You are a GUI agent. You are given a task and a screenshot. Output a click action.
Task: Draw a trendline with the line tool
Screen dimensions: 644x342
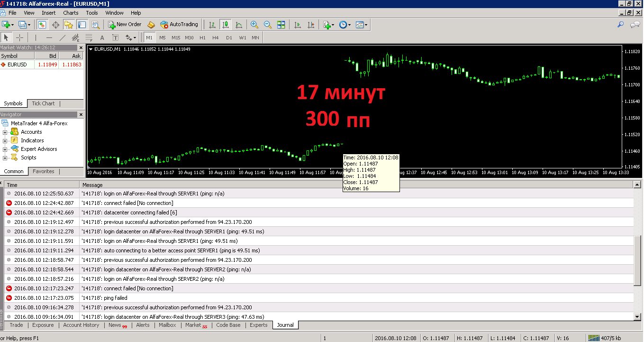(x=63, y=37)
